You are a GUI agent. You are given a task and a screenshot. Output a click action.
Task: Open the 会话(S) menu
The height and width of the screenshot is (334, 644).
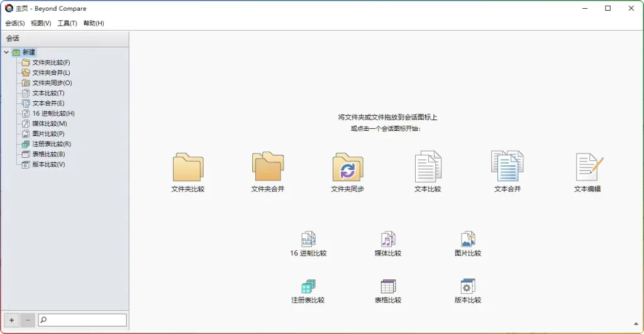click(x=15, y=23)
